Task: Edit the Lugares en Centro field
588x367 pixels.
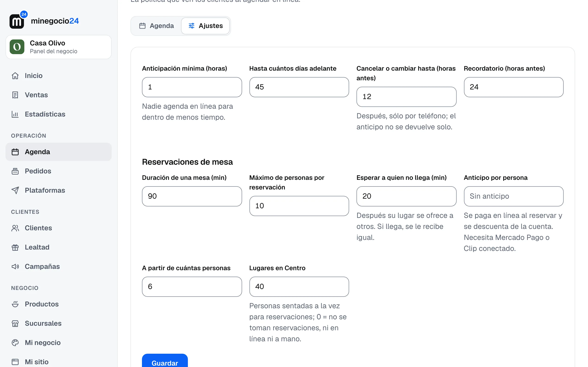Action: pos(299,287)
